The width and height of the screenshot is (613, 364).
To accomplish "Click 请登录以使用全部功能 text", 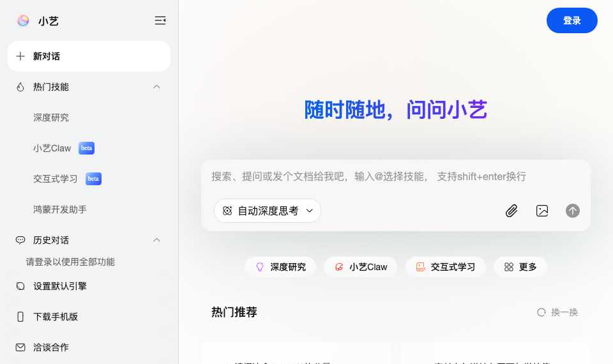I will [x=70, y=262].
